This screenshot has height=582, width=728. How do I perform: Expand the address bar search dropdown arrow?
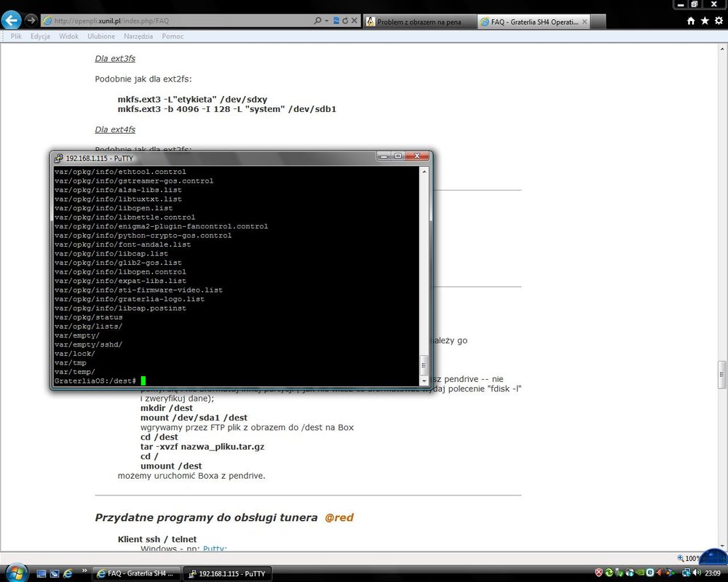(x=328, y=21)
